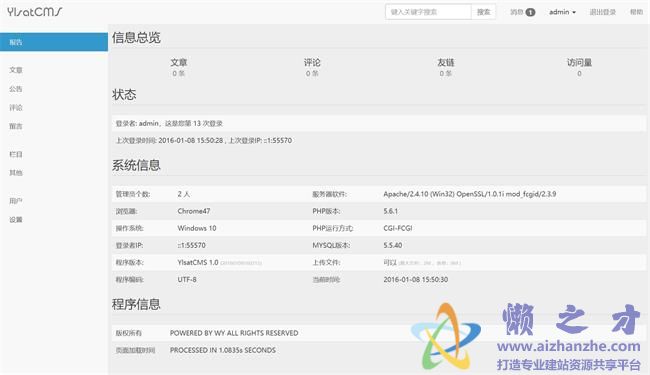Click the 'MYSQL版本:' label
650x375 pixels.
(331, 245)
